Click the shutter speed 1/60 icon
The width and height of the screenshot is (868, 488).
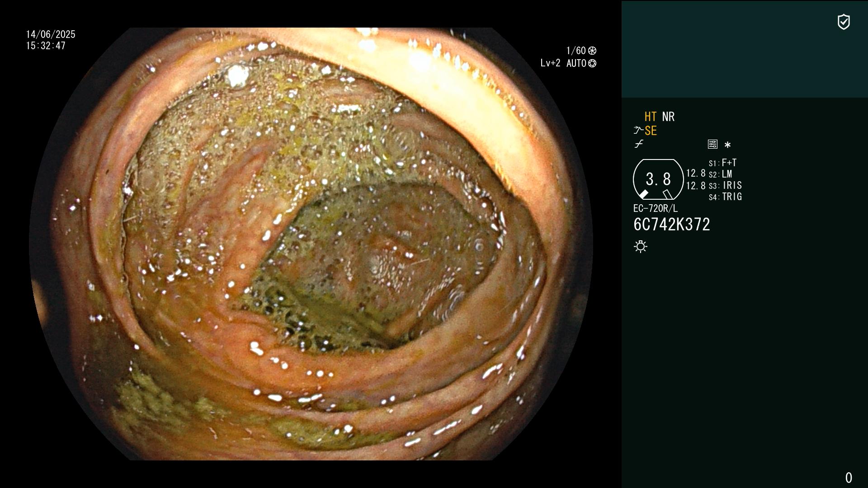pyautogui.click(x=592, y=51)
